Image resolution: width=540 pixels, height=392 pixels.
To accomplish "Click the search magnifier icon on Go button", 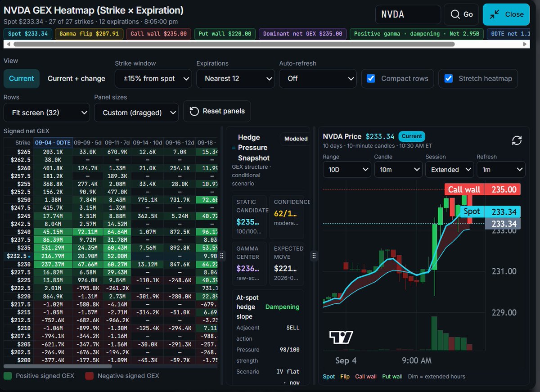I will tap(454, 14).
